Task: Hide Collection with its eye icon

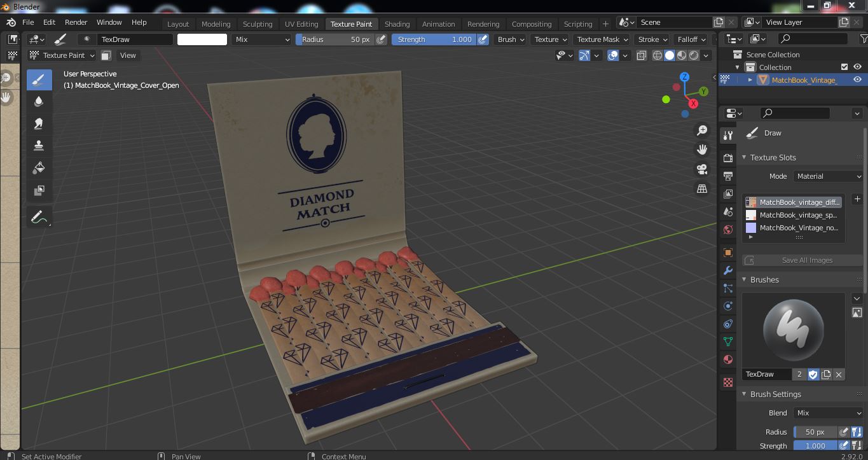Action: 857,67
